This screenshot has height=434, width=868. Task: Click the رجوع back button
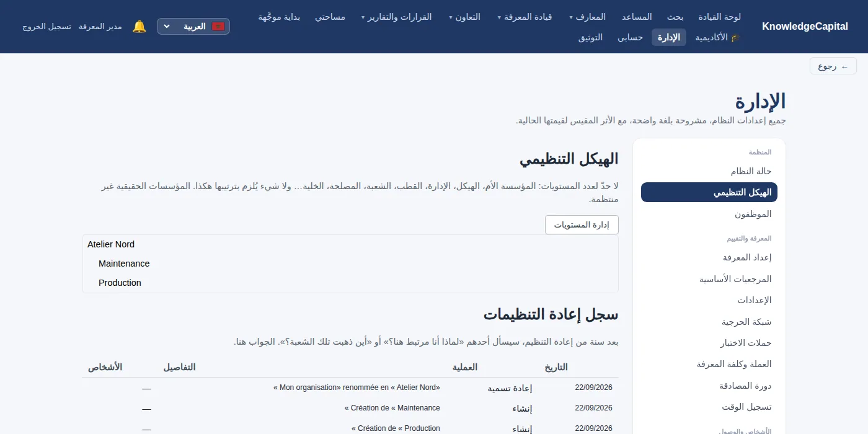pyautogui.click(x=833, y=66)
